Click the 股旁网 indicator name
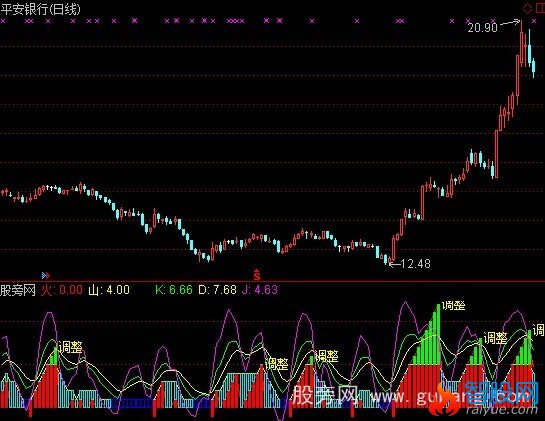Viewport: 545px width, 421px height. [18, 290]
